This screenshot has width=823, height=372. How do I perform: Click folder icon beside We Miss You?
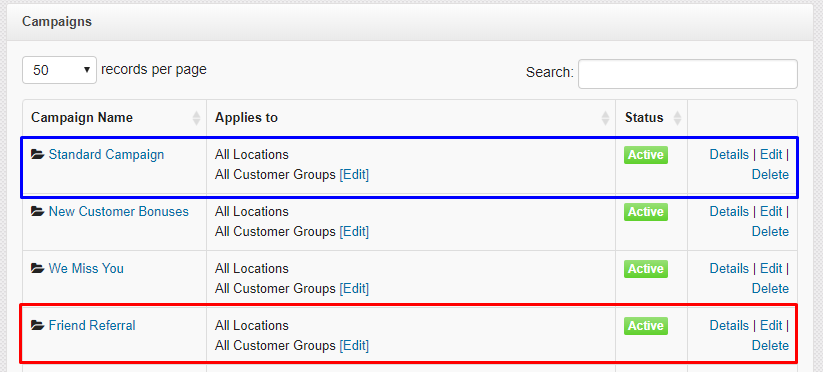click(x=37, y=269)
